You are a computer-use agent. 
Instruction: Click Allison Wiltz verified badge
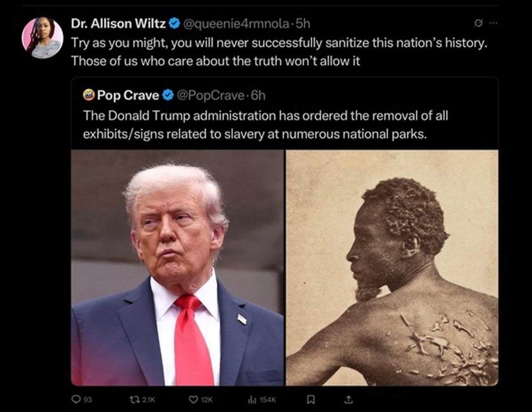pos(174,23)
